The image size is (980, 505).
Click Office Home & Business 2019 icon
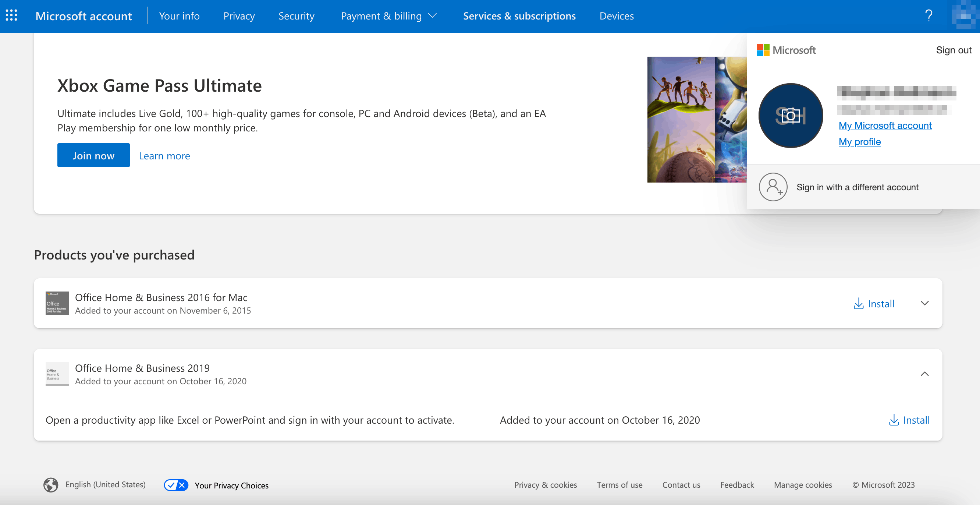[57, 374]
